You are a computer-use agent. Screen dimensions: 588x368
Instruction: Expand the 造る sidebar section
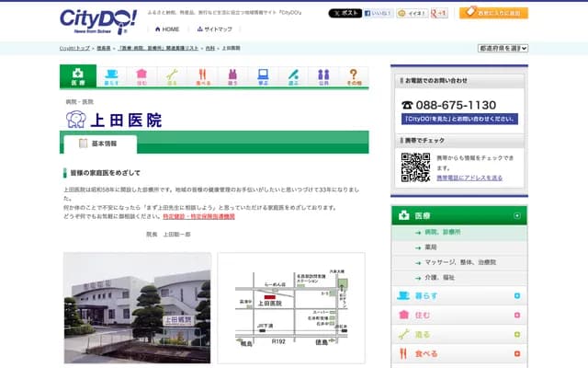[x=518, y=334]
